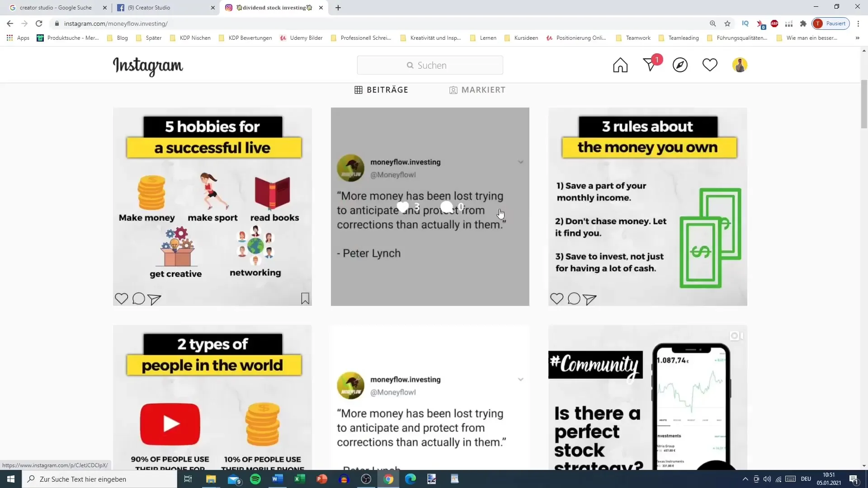Open the KDP Nischen bookmarks folder

(x=190, y=38)
